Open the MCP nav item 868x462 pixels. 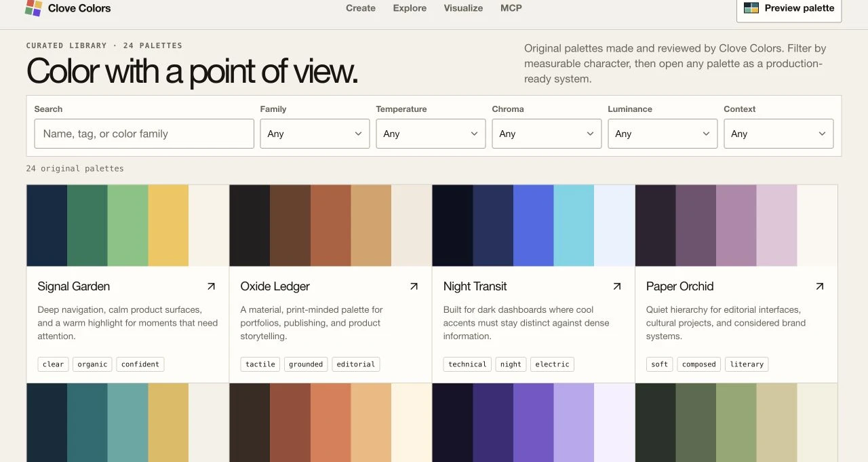click(511, 8)
